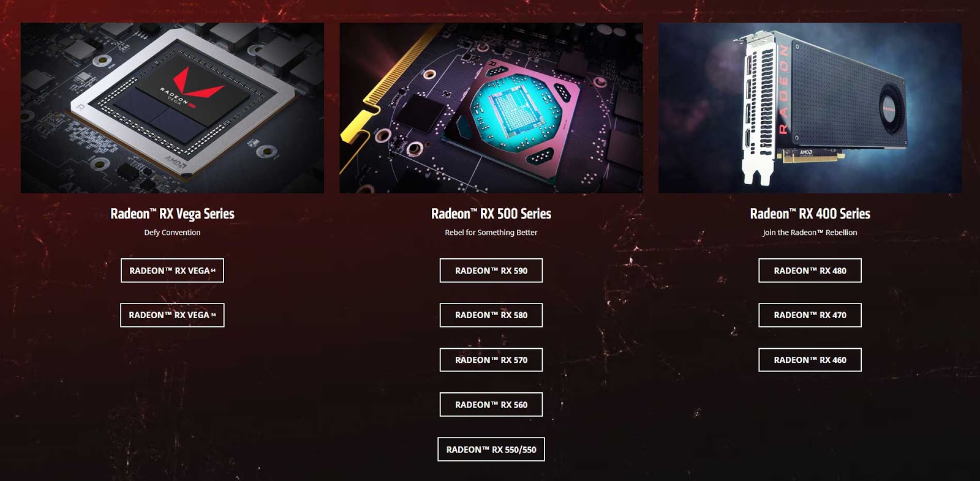
Task: Open the Radeon RX Vega 56 button
Action: click(x=172, y=315)
